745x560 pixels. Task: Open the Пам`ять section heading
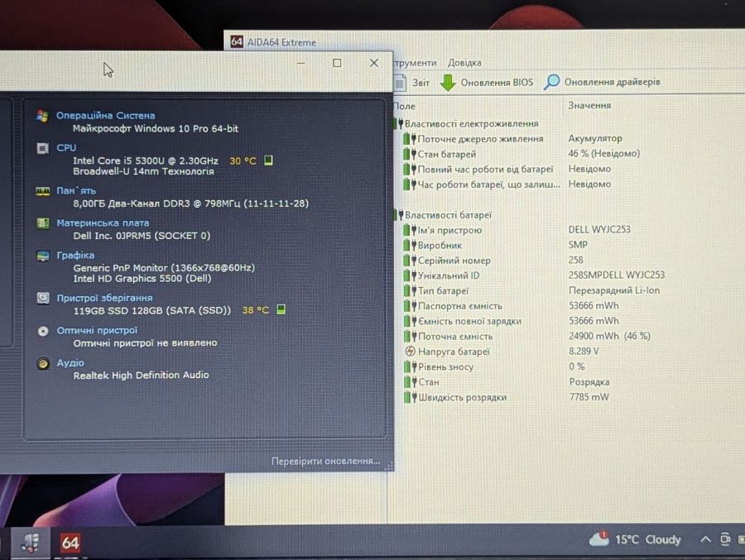pyautogui.click(x=76, y=190)
